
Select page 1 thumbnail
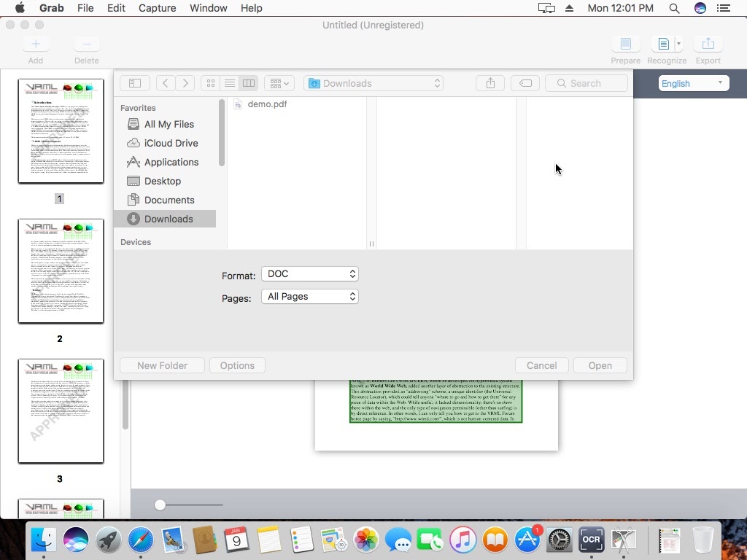click(61, 131)
